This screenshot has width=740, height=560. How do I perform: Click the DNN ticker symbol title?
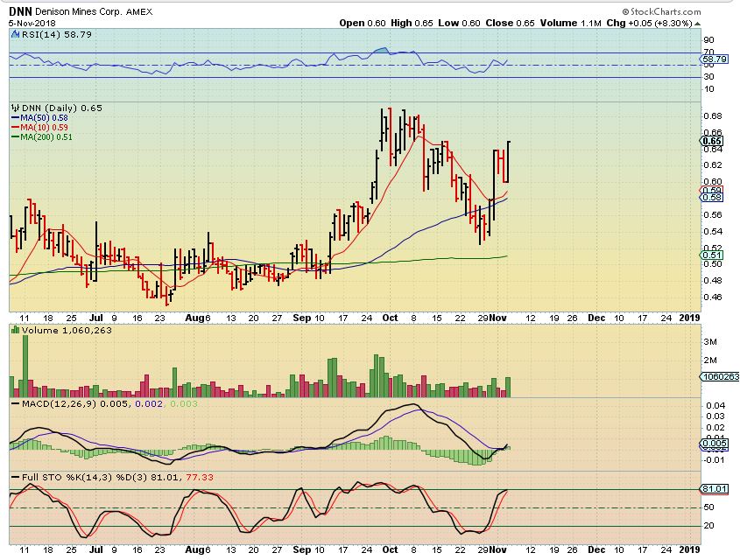(x=21, y=11)
